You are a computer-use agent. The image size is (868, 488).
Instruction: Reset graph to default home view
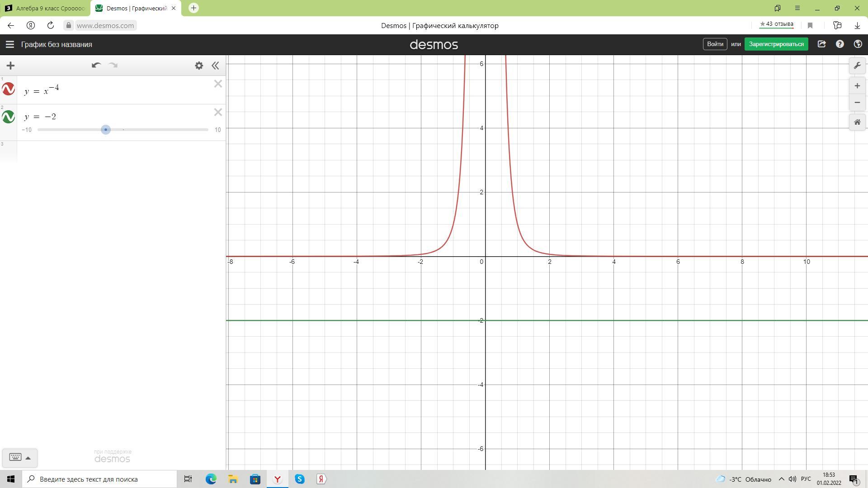click(x=857, y=122)
